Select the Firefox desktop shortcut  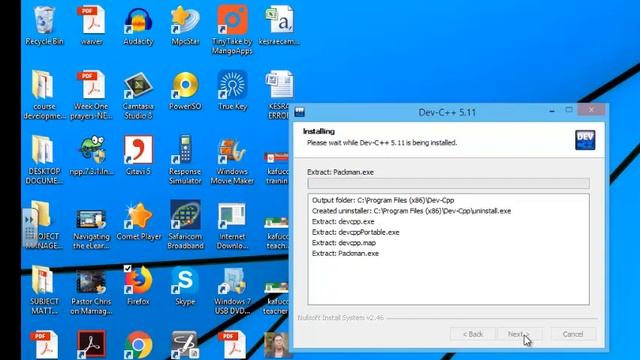(x=138, y=286)
